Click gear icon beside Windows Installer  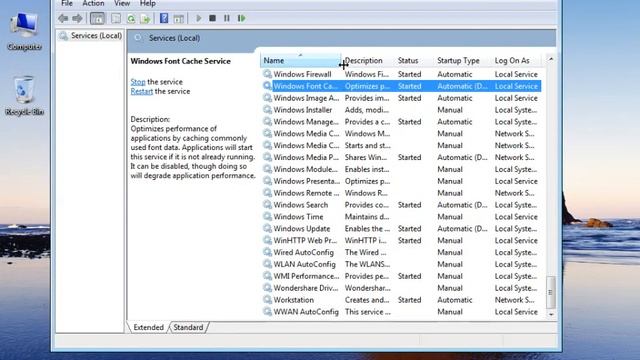[267, 110]
